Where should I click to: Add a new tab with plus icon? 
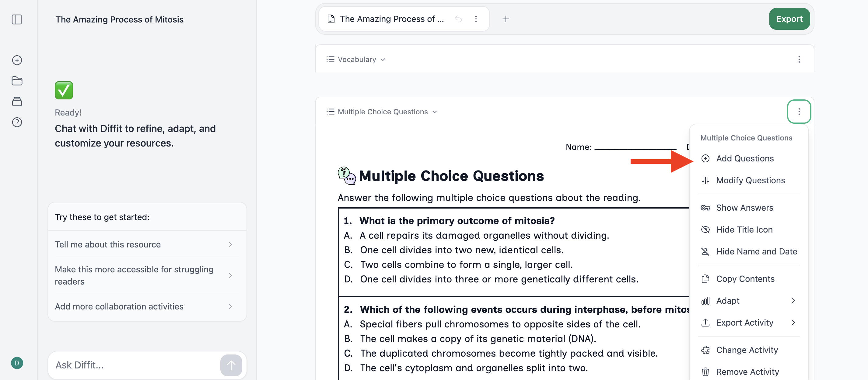pos(506,19)
